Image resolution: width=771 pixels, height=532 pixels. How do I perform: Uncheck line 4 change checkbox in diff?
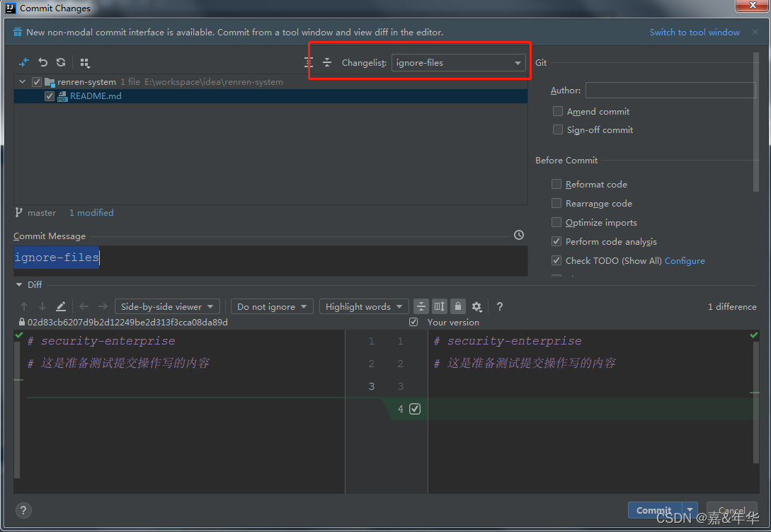415,409
